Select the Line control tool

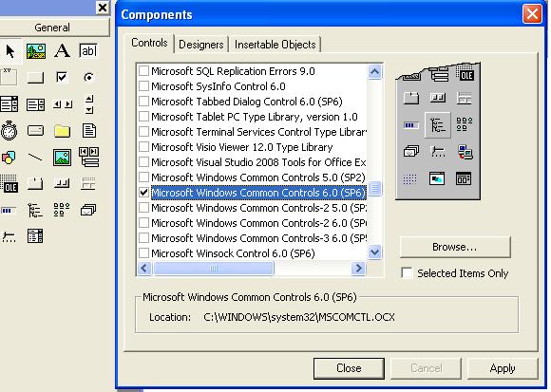[35, 158]
